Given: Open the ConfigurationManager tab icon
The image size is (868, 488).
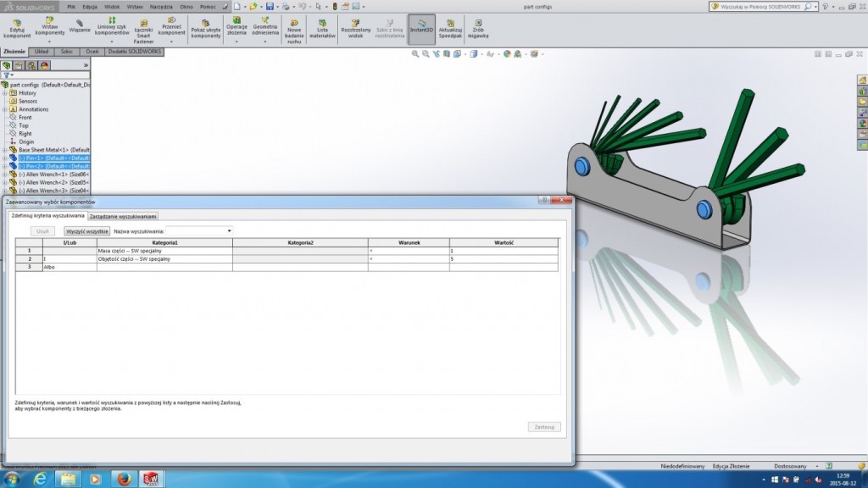Looking at the screenshot, I should pos(31,65).
